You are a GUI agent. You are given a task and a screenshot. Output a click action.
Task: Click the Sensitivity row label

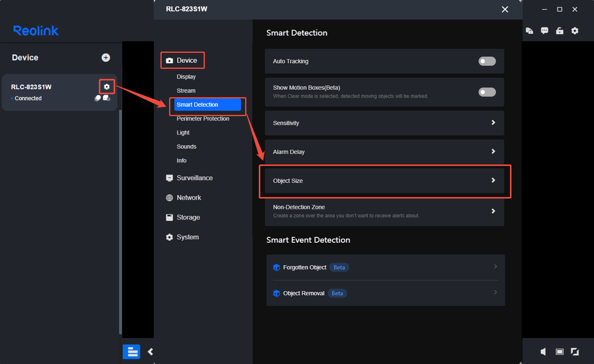pyautogui.click(x=286, y=123)
